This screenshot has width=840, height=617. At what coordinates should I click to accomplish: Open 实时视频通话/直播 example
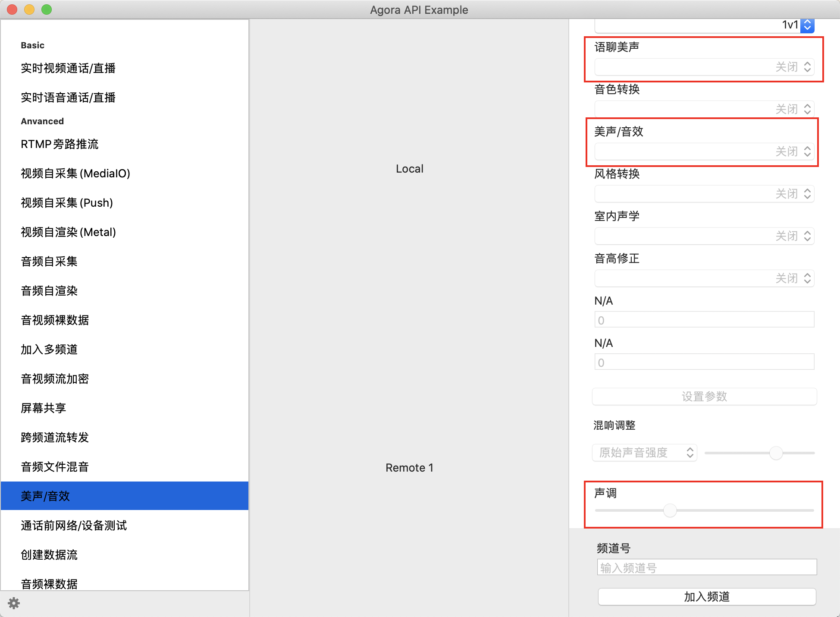[68, 68]
